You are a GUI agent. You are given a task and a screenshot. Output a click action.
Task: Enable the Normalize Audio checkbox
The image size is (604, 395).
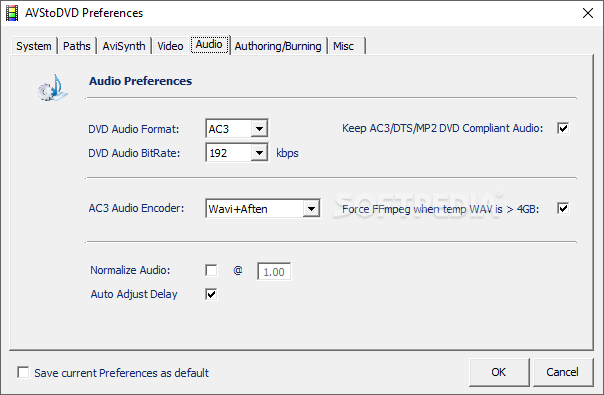tap(211, 270)
